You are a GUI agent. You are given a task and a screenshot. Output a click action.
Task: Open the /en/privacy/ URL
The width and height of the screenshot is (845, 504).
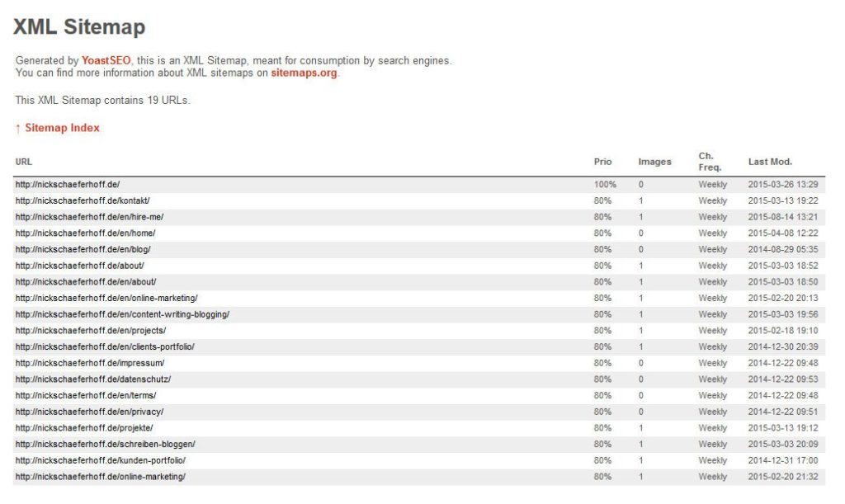(89, 412)
